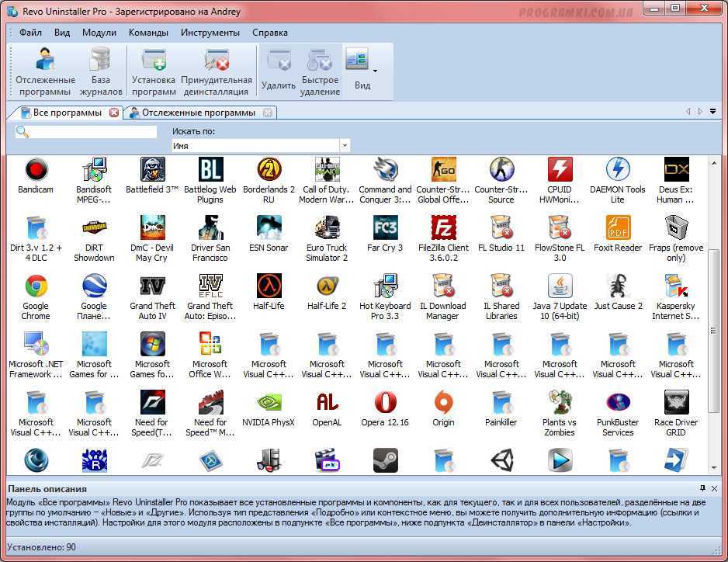Open the Команды menu
728x562 pixels.
point(148,33)
